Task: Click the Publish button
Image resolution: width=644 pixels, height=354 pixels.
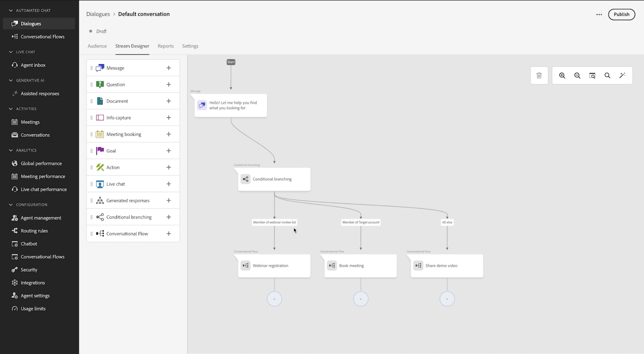Action: tap(622, 14)
